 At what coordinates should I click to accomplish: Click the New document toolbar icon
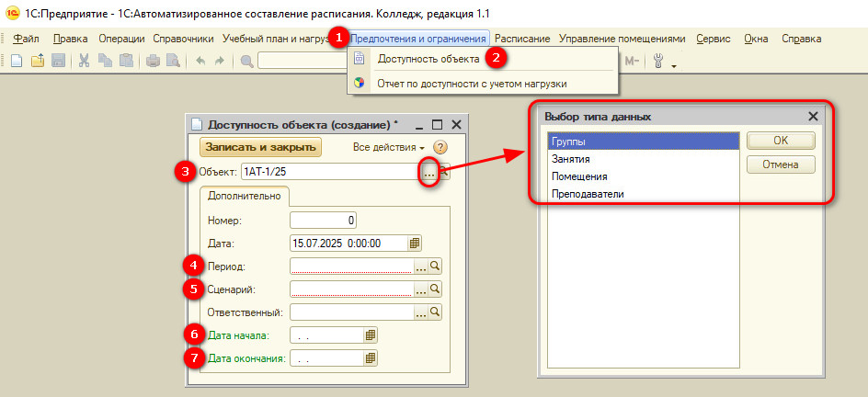tap(17, 61)
